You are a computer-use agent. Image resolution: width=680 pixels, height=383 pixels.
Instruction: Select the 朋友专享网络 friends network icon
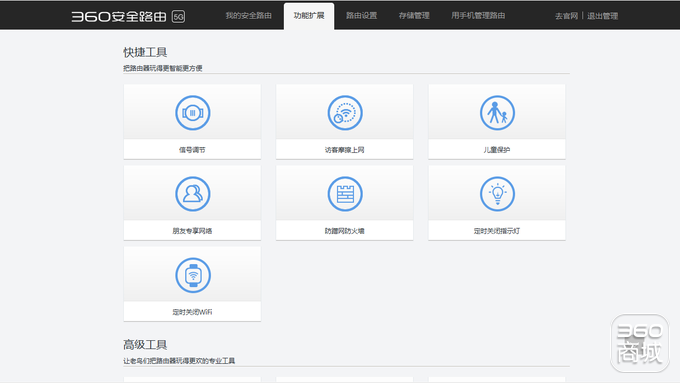click(193, 194)
